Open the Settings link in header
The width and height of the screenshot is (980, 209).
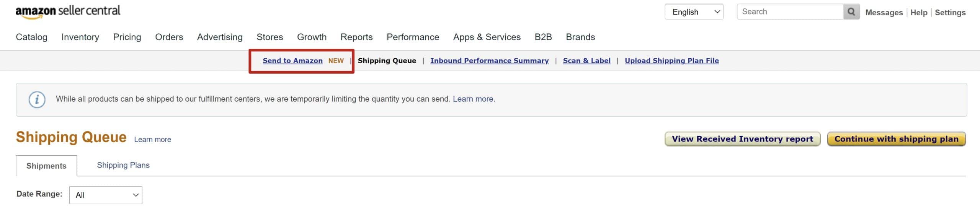click(950, 13)
